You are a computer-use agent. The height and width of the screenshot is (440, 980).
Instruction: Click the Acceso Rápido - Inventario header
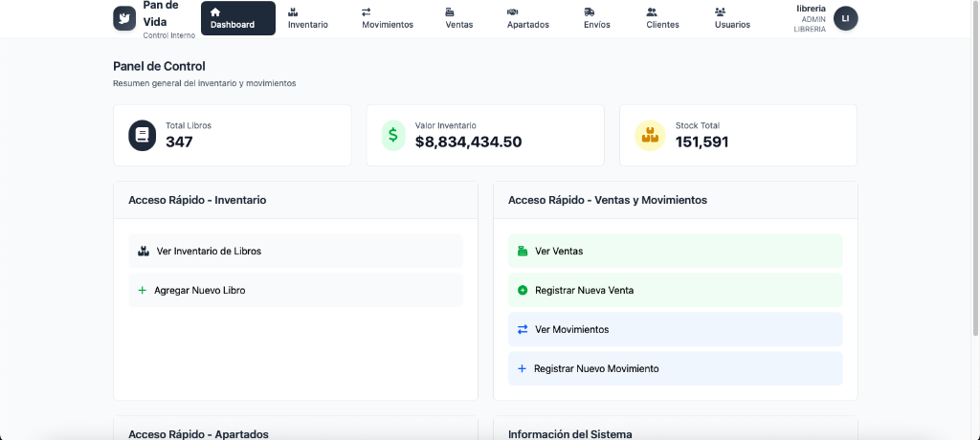pos(197,200)
